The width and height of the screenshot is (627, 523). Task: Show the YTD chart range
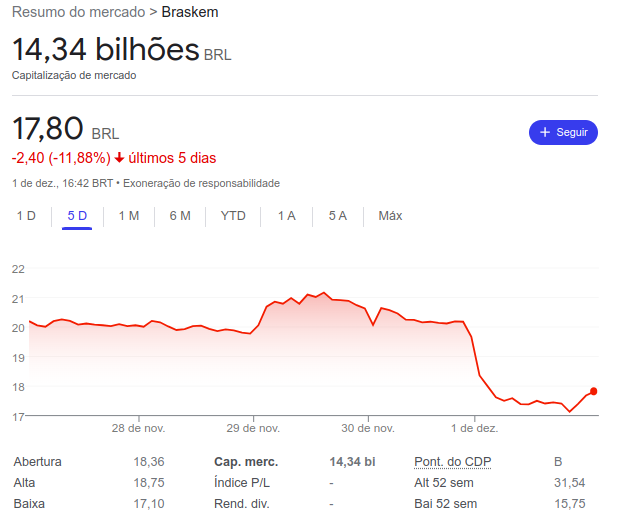(233, 215)
